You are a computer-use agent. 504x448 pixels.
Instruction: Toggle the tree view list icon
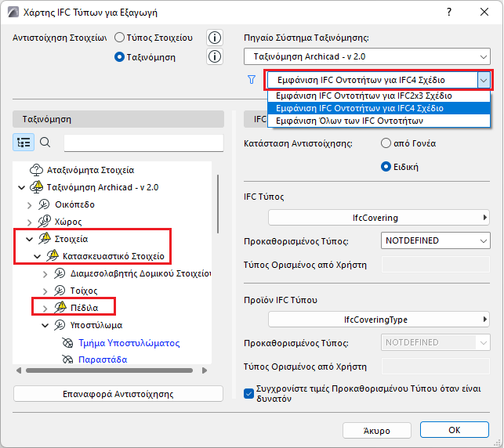point(24,143)
